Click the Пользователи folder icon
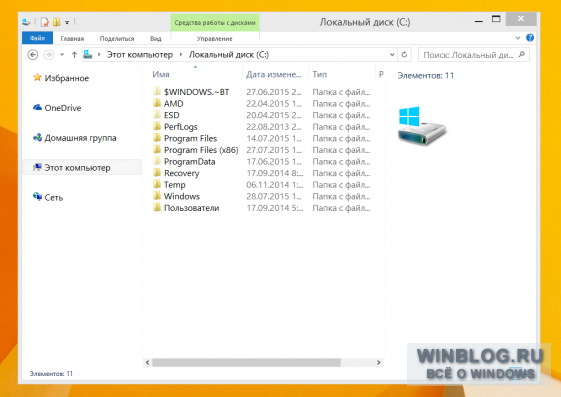 [x=157, y=207]
